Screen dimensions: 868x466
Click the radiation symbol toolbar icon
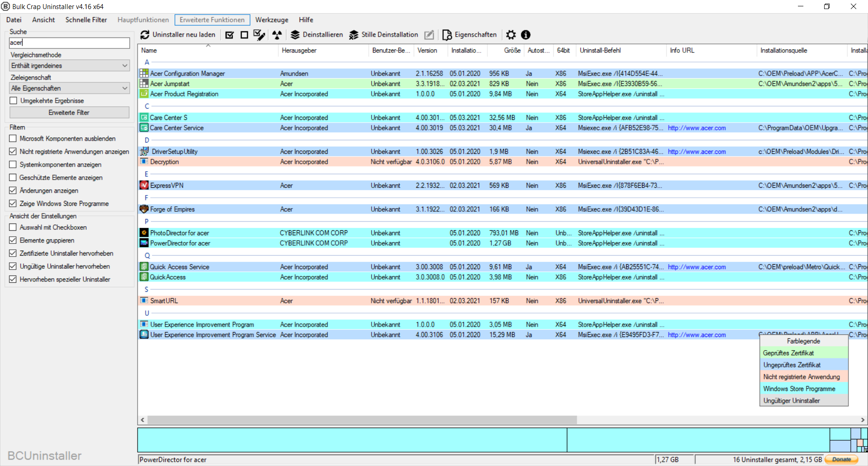pos(277,35)
